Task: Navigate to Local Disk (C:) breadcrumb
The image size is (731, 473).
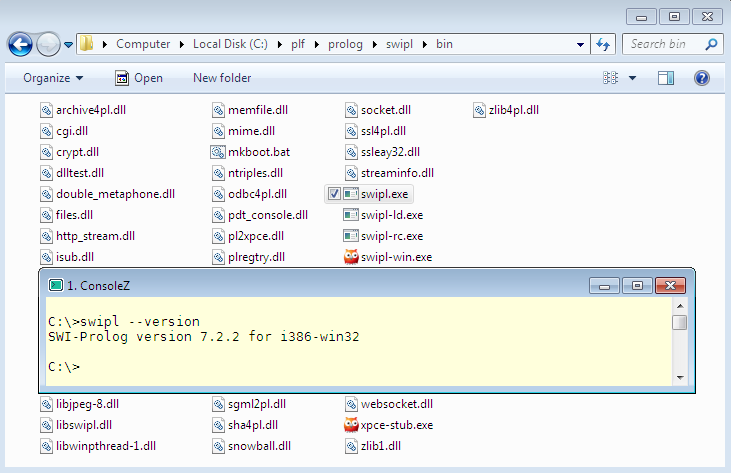Action: pyautogui.click(x=230, y=44)
